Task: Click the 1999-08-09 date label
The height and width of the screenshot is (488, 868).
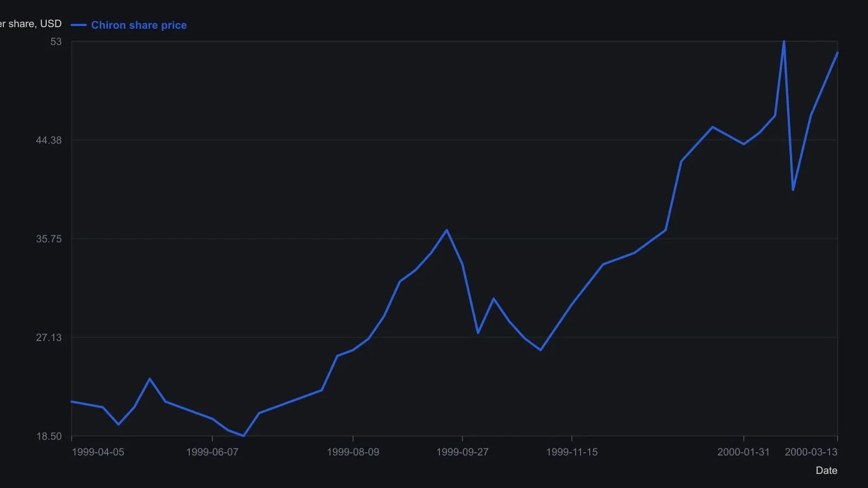Action: click(353, 452)
